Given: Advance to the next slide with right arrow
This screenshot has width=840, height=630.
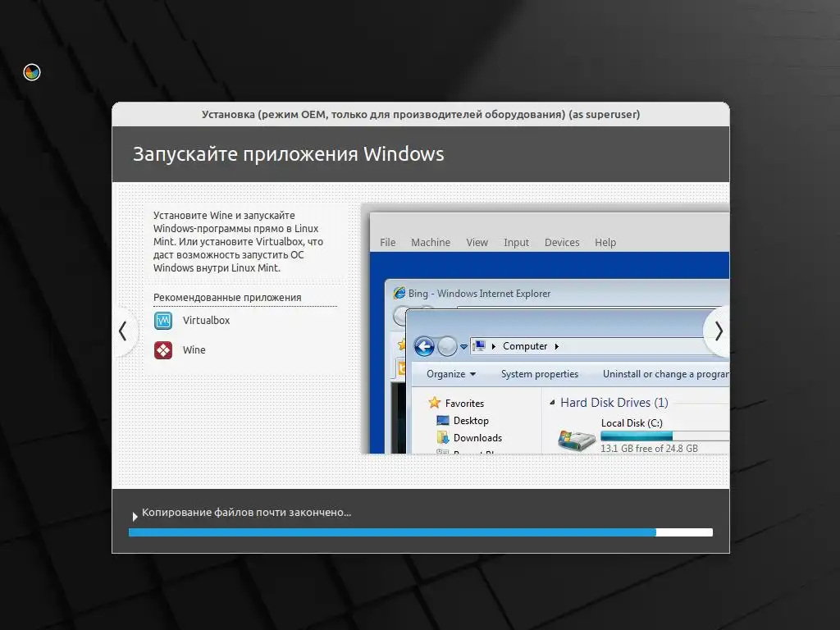Looking at the screenshot, I should (x=718, y=331).
